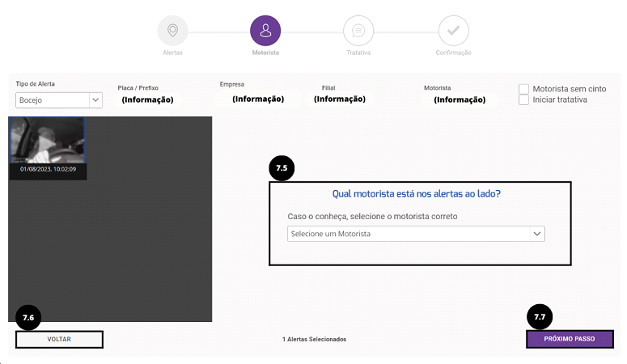Click the Qual motorista está nos alertas heading
This screenshot has height=364, width=627.
click(x=417, y=193)
